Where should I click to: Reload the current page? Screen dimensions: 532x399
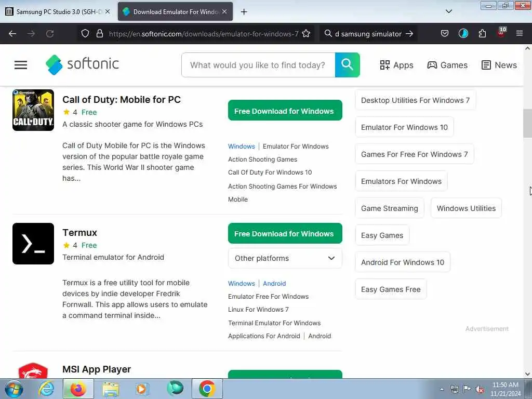pos(50,34)
